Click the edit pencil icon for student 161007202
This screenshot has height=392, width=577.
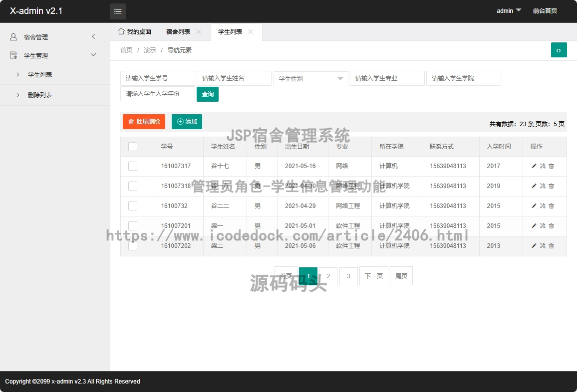click(534, 246)
